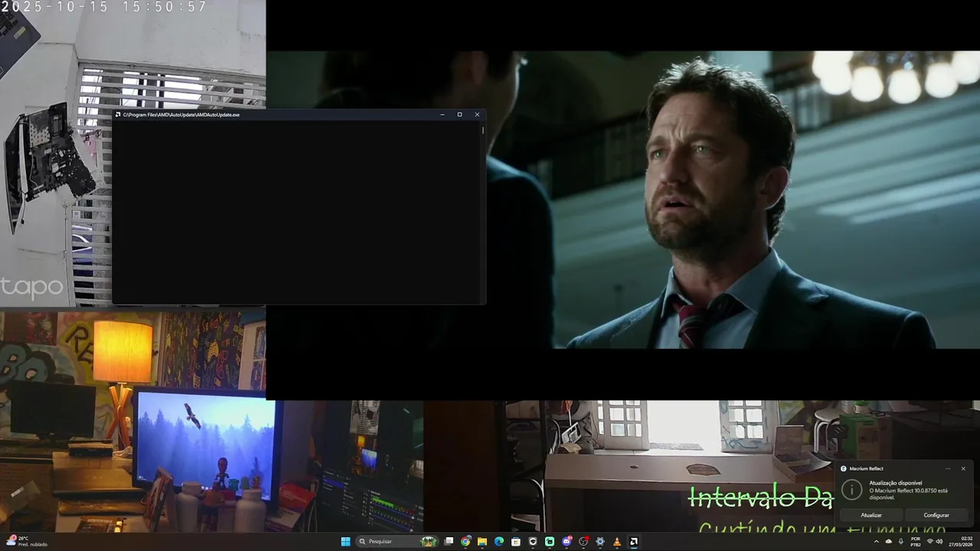Switch POR PTB2 keyboard language
This screenshot has width=980, height=551.
(916, 542)
